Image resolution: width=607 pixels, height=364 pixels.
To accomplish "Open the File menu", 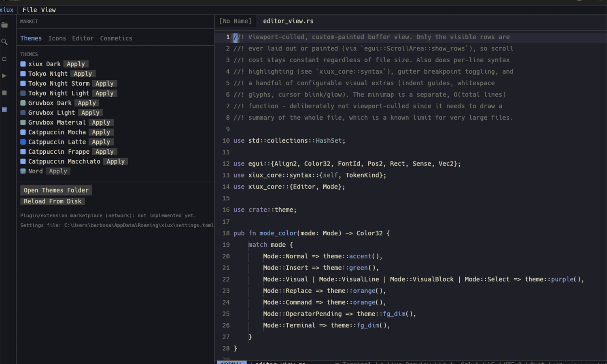I will (x=30, y=10).
